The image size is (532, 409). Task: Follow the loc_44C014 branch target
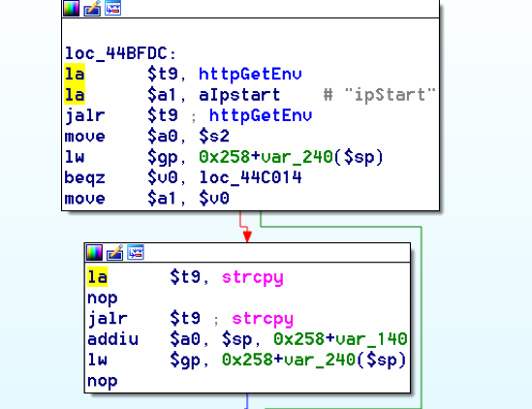(x=250, y=177)
